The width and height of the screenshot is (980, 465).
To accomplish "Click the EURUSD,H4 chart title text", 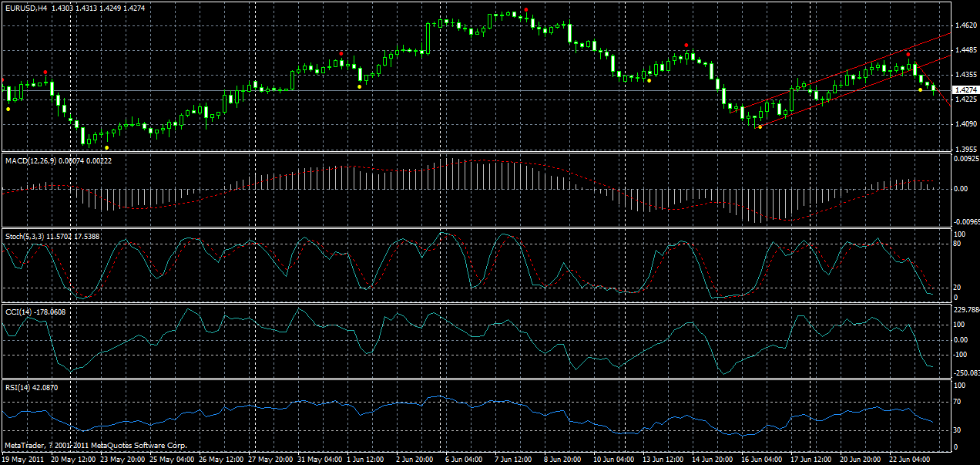I will coord(25,8).
